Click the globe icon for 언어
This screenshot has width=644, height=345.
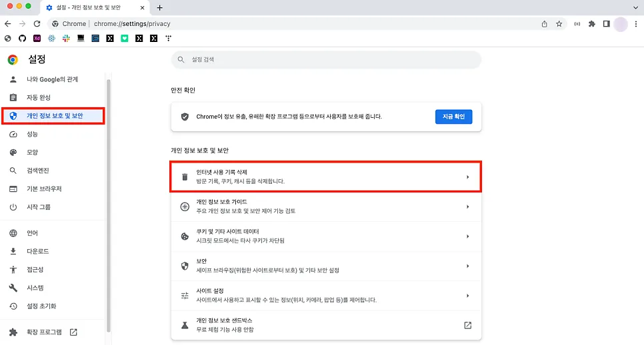(x=13, y=233)
